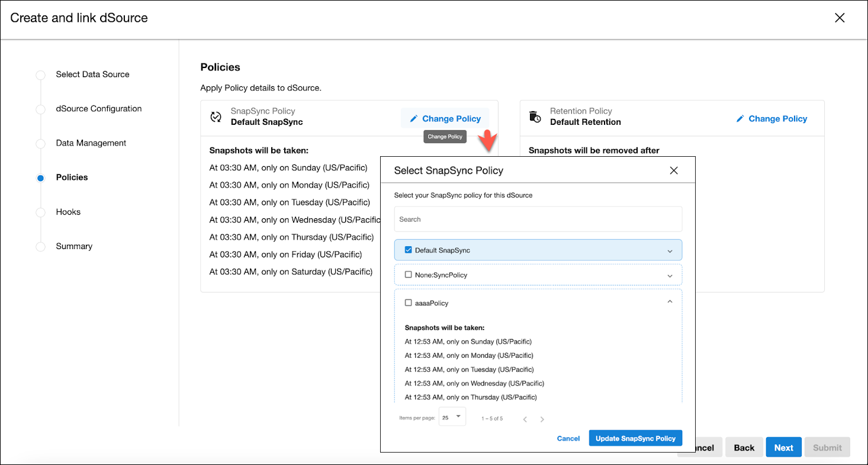
Task: Close the Create and link dSource window
Action: tap(839, 18)
